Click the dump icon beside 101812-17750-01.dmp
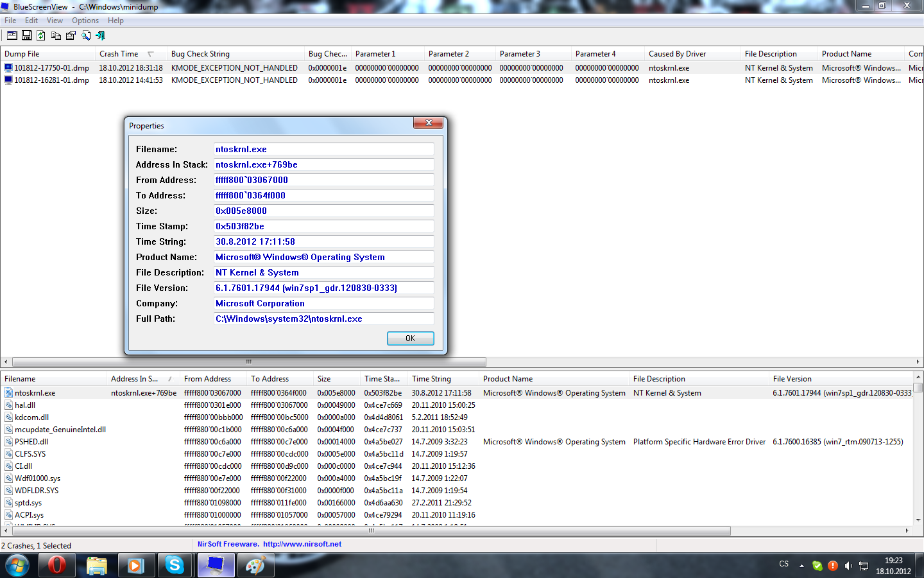The width and height of the screenshot is (924, 578). click(8, 67)
